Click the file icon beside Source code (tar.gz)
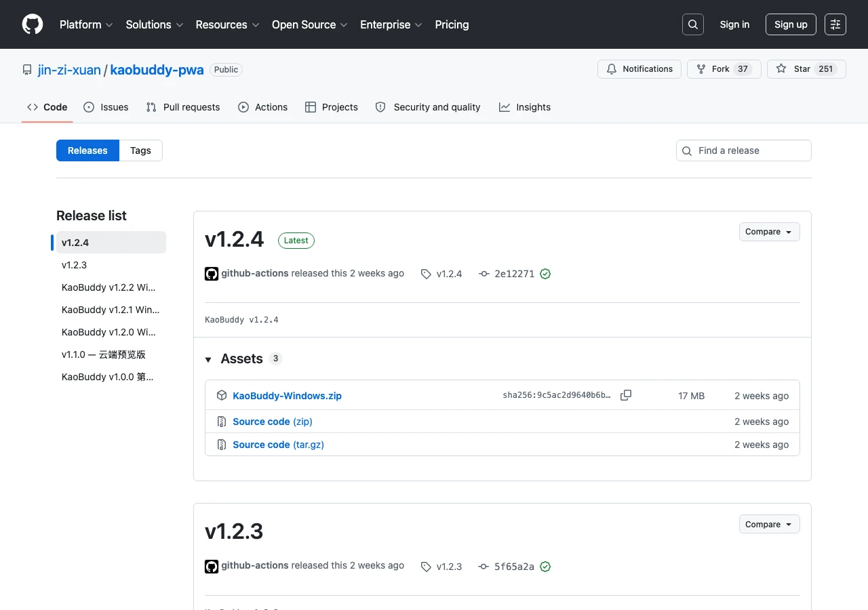The width and height of the screenshot is (868, 610). 222,445
